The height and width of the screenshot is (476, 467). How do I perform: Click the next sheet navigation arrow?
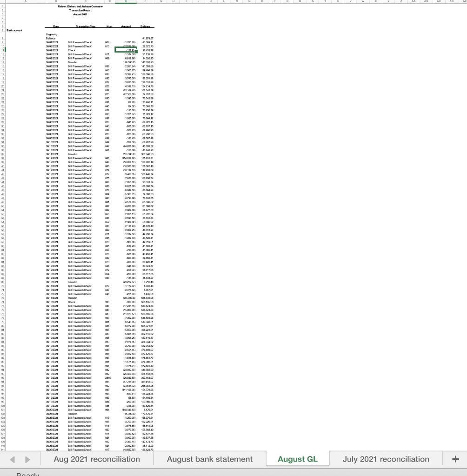pyautogui.click(x=27, y=460)
